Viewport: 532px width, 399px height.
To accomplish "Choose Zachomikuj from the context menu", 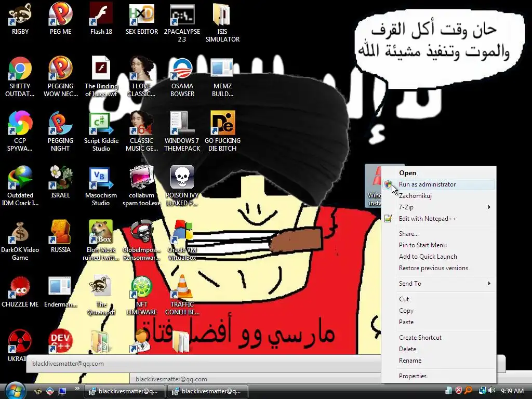I will (x=438, y=196).
